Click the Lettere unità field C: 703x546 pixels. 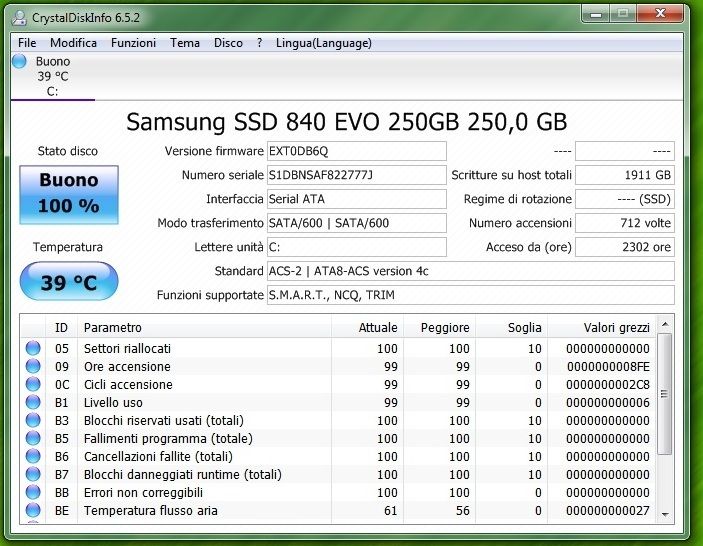[x=356, y=247]
